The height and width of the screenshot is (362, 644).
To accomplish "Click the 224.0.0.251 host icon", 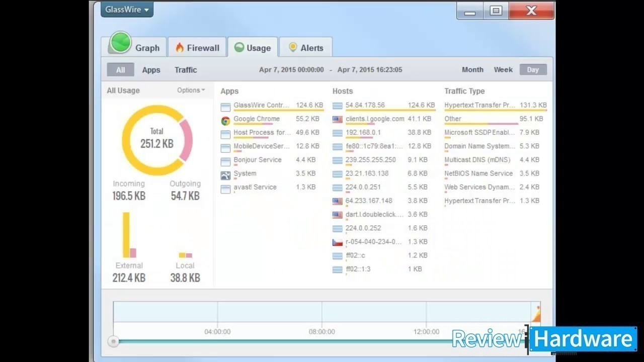I will pyautogui.click(x=338, y=187).
